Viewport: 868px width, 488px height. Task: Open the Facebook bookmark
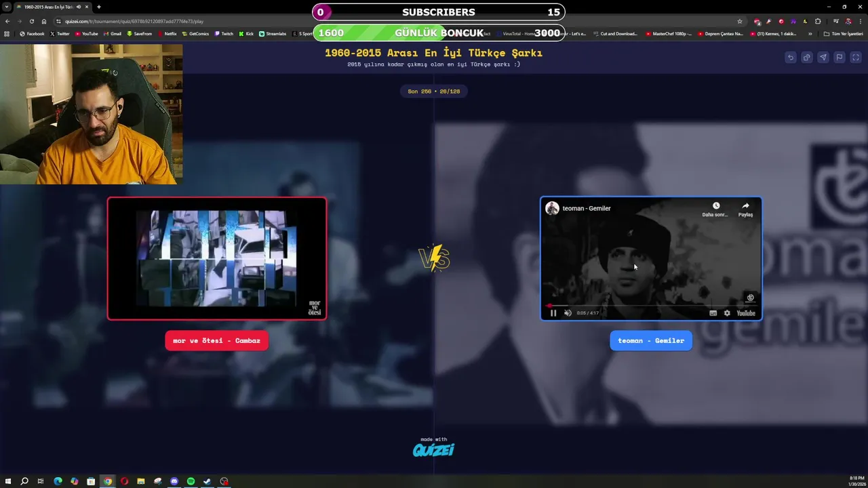[32, 33]
